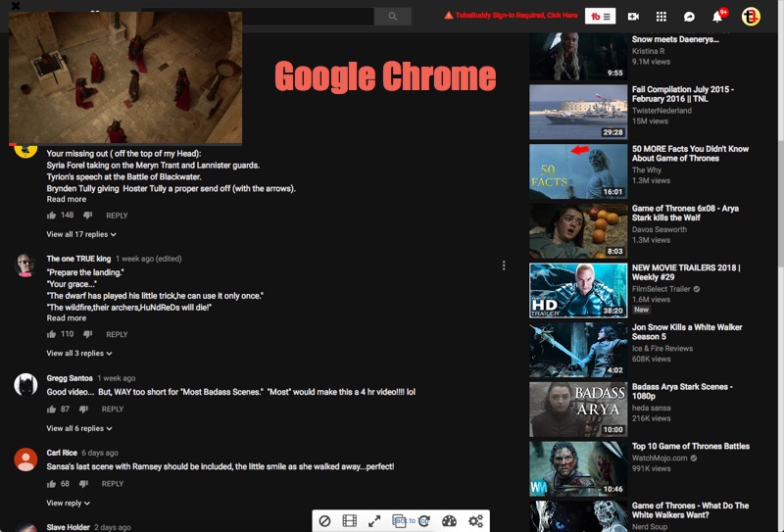Image resolution: width=784 pixels, height=532 pixels.
Task: Click the upload video camera icon
Action: [633, 17]
